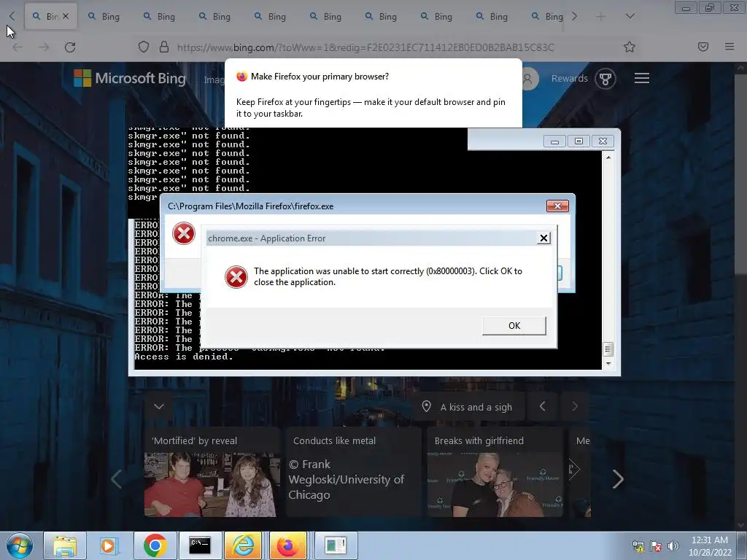Launch Windows Media Player from taskbar
Image resolution: width=747 pixels, height=560 pixels.
109,545
